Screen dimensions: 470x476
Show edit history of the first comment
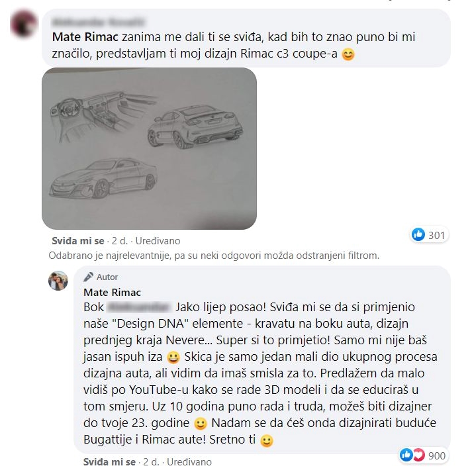point(158,242)
